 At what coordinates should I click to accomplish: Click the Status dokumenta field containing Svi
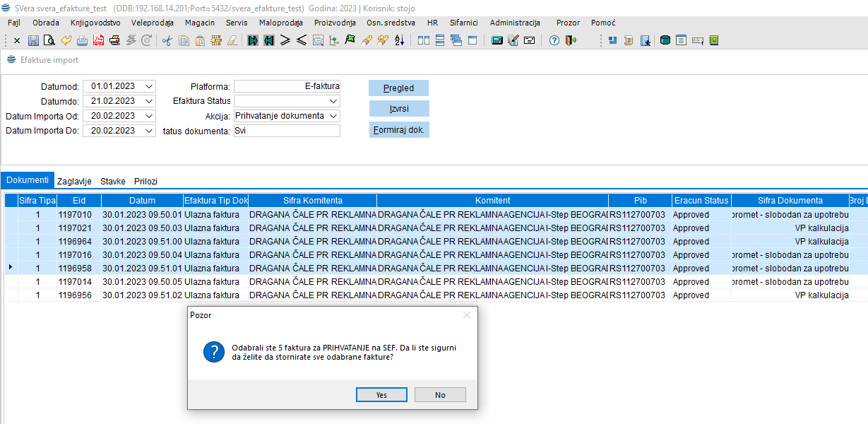pos(287,131)
